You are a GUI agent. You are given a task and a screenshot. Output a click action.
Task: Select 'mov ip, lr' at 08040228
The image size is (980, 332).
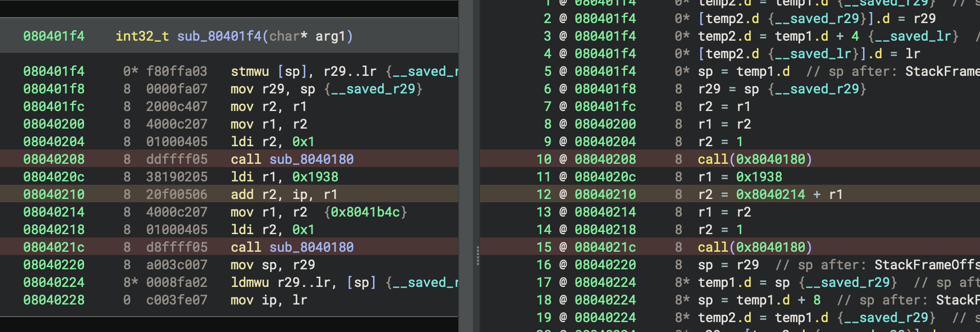pos(269,300)
